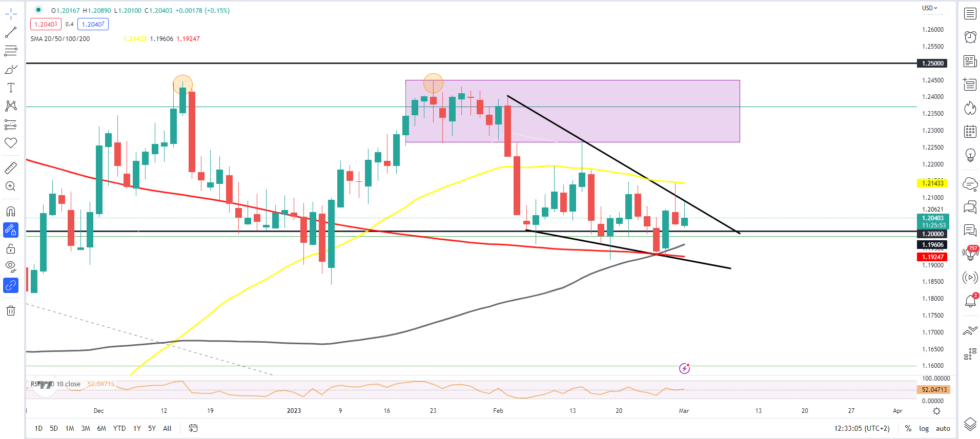Image resolution: width=980 pixels, height=439 pixels.
Task: Toggle the drawing sync link icon
Action: [x=11, y=285]
